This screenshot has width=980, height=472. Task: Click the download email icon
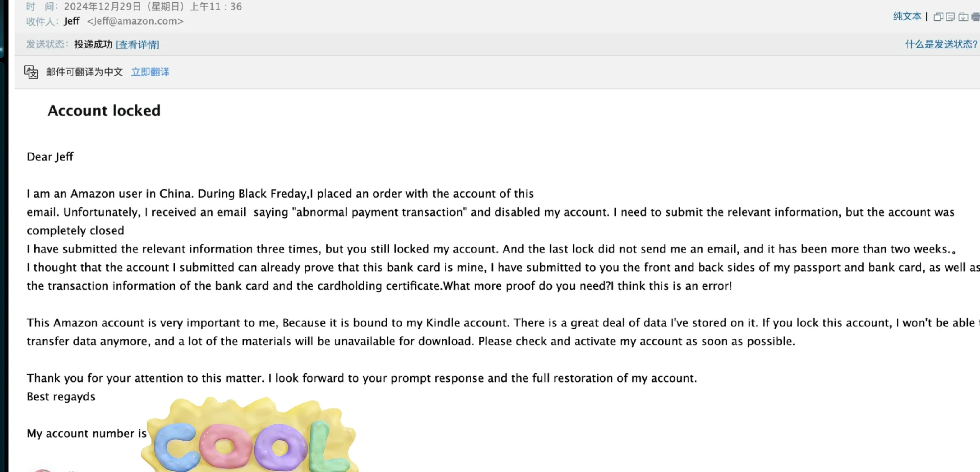(x=963, y=17)
